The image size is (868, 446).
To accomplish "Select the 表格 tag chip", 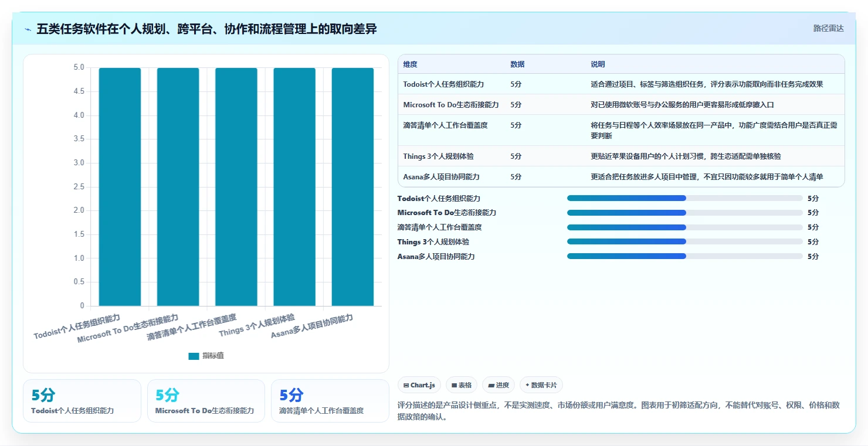I will tap(462, 385).
